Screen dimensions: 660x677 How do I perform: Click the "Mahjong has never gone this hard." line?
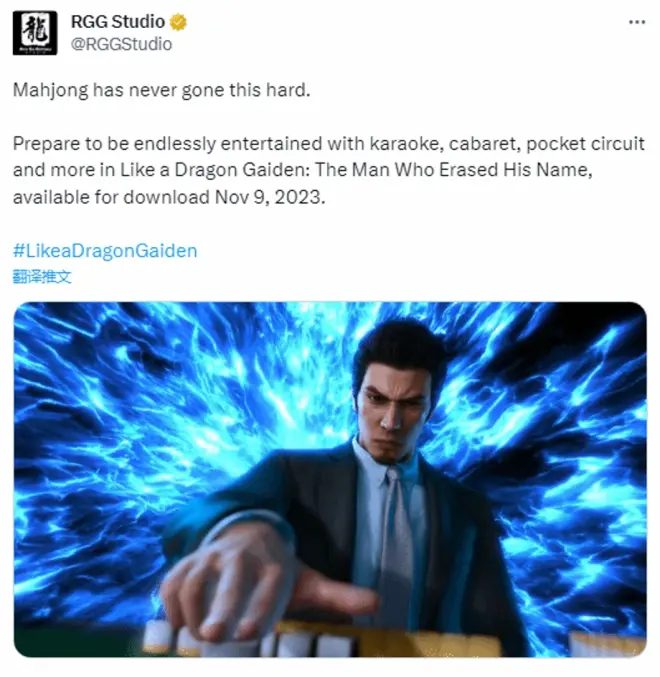(161, 90)
